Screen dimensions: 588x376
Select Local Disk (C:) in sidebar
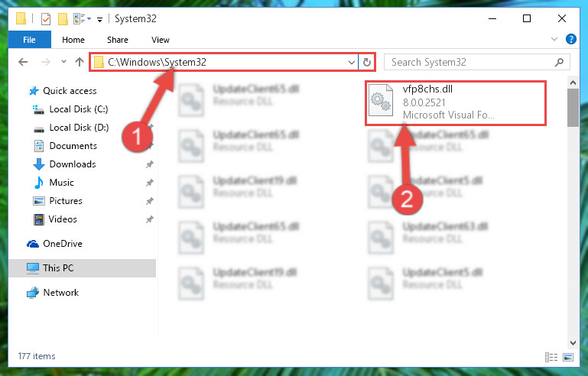click(79, 109)
